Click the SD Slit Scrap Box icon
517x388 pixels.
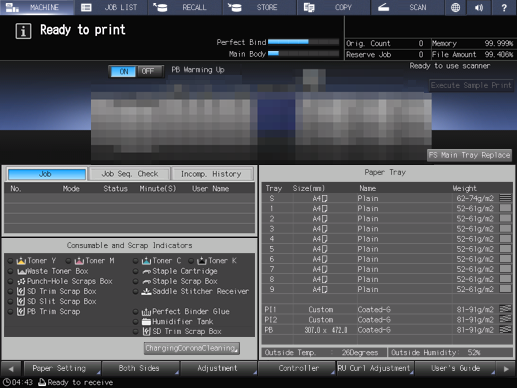(x=21, y=301)
